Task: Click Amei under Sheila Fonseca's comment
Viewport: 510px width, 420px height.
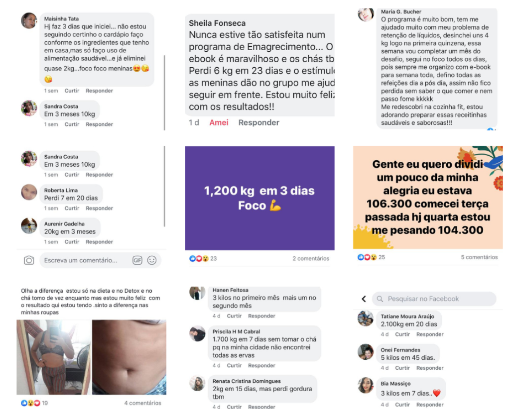Action: [x=219, y=122]
